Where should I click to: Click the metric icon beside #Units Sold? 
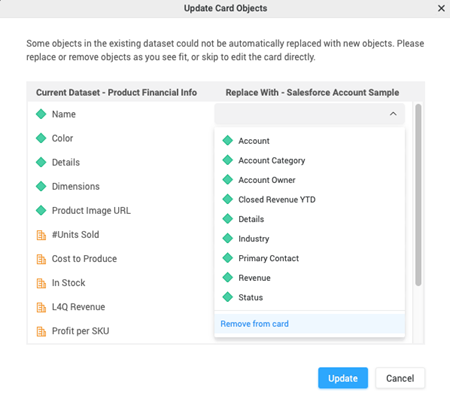(41, 235)
